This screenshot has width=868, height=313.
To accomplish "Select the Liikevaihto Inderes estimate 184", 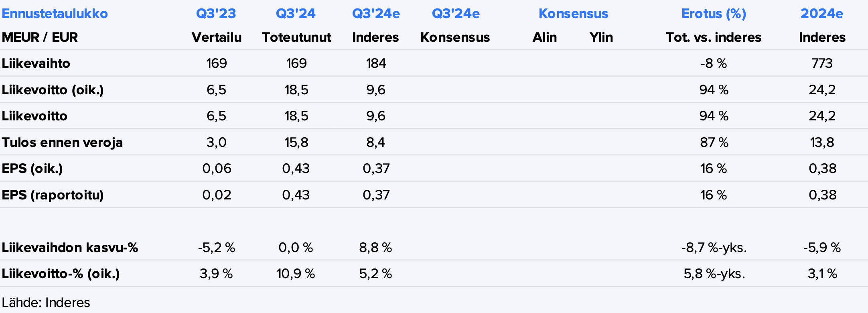I will pos(376,63).
